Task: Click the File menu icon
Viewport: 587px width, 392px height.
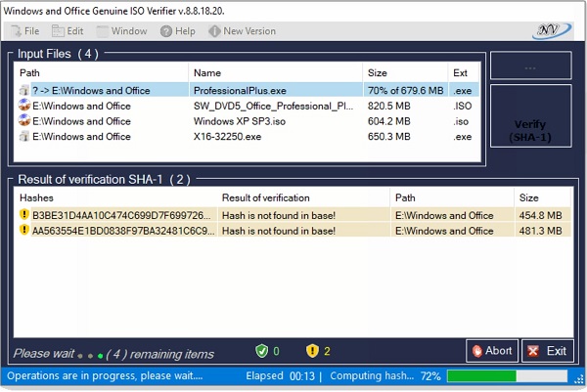Action: [16, 31]
